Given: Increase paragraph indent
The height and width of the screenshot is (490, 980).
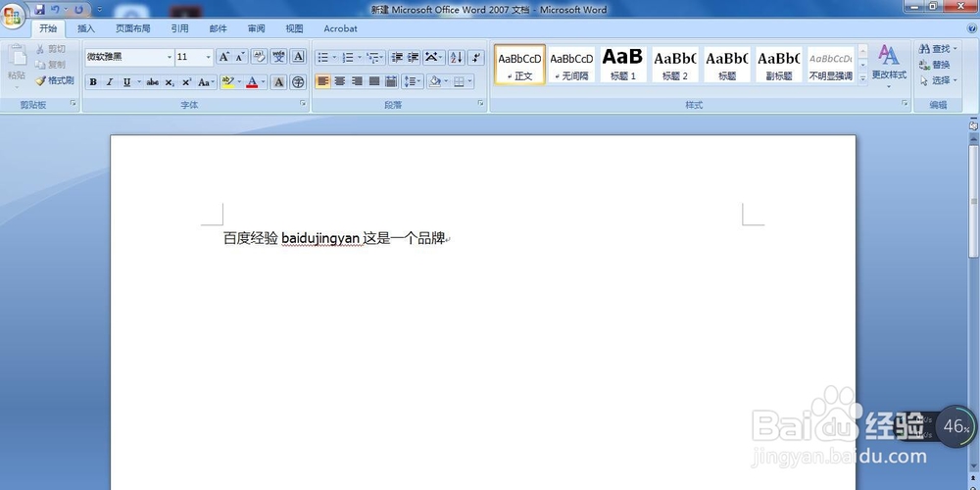Looking at the screenshot, I should [x=414, y=58].
